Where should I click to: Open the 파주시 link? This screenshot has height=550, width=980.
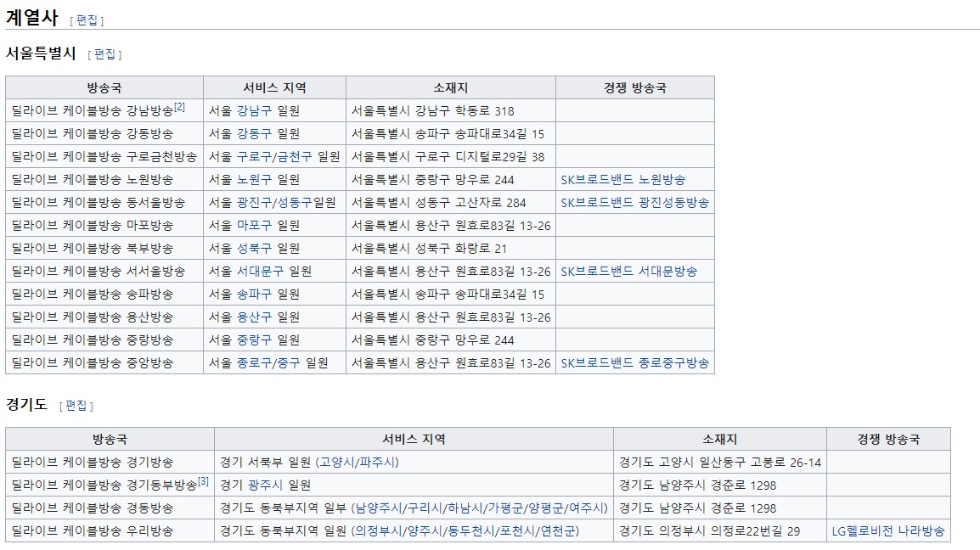pos(376,462)
